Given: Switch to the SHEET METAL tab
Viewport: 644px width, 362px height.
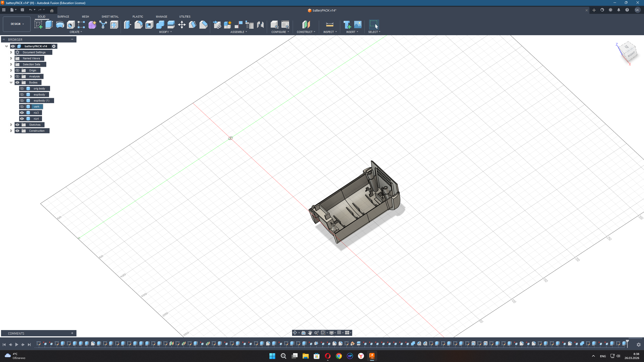Looking at the screenshot, I should pos(110,17).
